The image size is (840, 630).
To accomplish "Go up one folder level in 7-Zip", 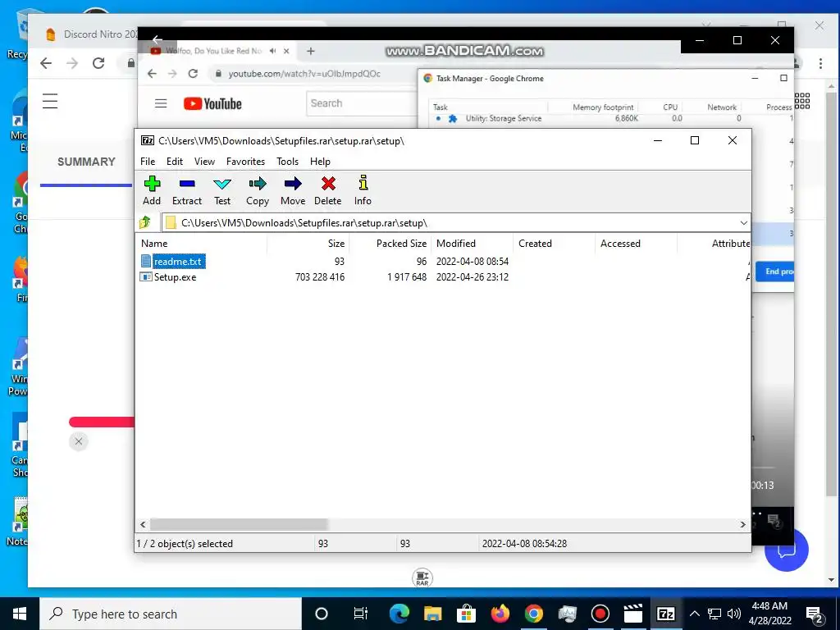I will click(x=145, y=222).
